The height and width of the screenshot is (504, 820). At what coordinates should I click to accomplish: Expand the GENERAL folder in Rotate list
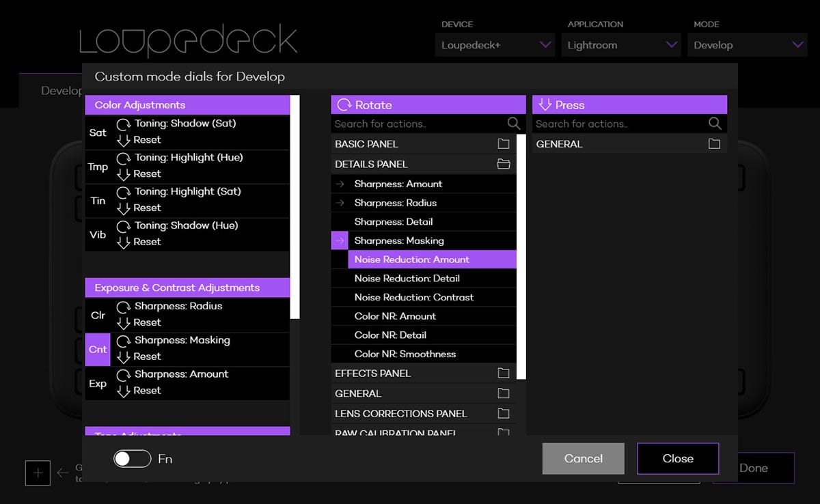click(424, 393)
